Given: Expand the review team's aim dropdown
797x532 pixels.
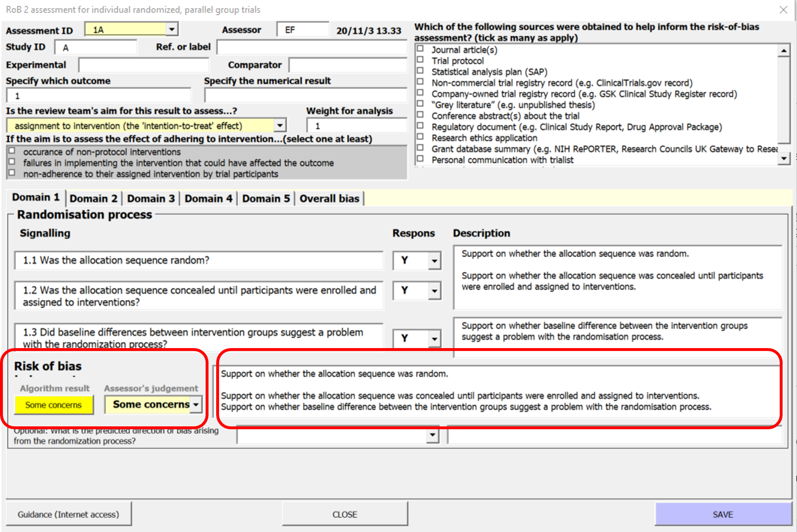Looking at the screenshot, I should (x=280, y=126).
